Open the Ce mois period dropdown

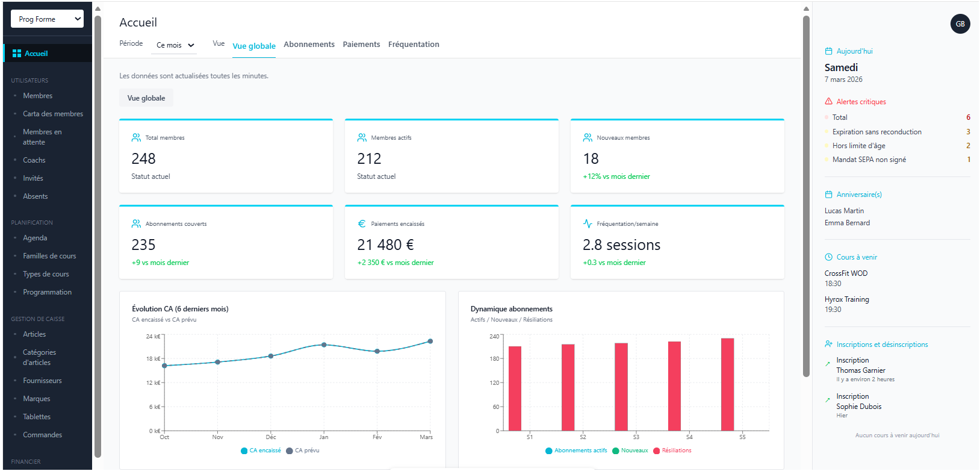[x=175, y=45]
